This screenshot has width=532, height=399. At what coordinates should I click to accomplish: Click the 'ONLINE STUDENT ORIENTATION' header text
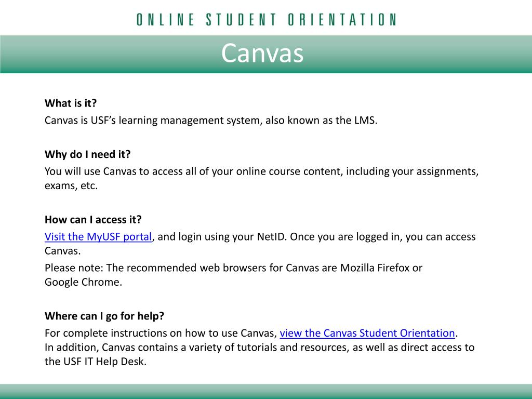click(x=267, y=20)
